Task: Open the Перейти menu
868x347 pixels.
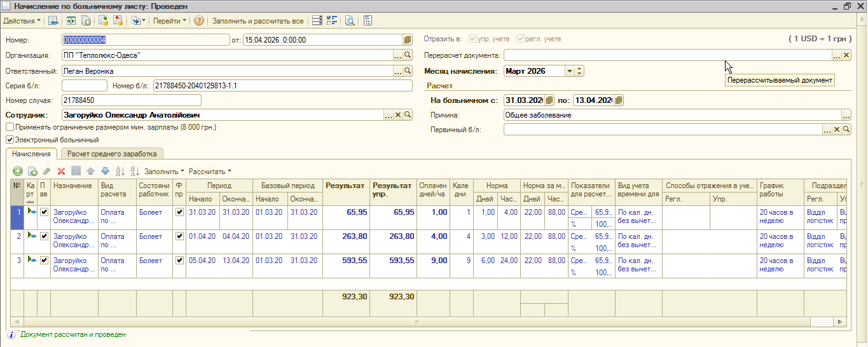Action: coord(170,21)
